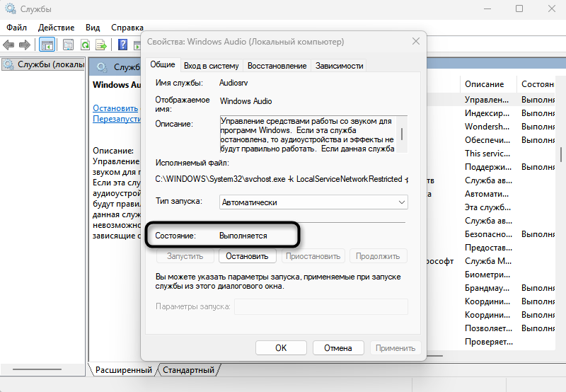Click the description text box scrollbar
This screenshot has height=392, width=566.
tap(402, 134)
